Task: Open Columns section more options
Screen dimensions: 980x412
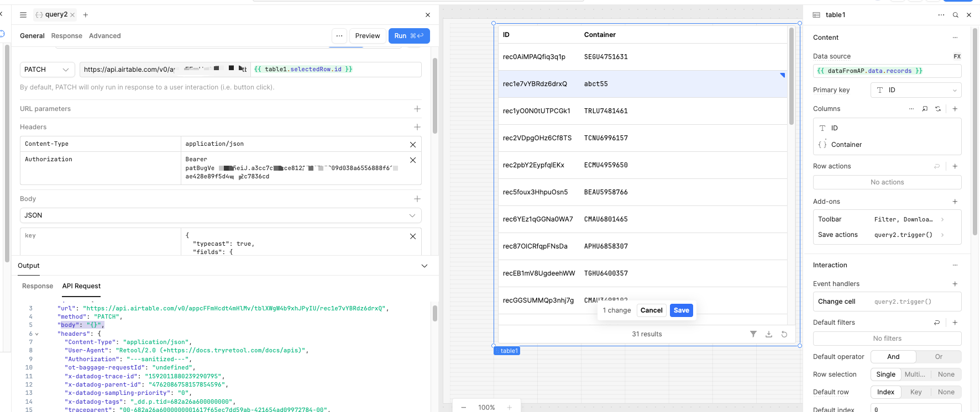Action: click(x=911, y=109)
